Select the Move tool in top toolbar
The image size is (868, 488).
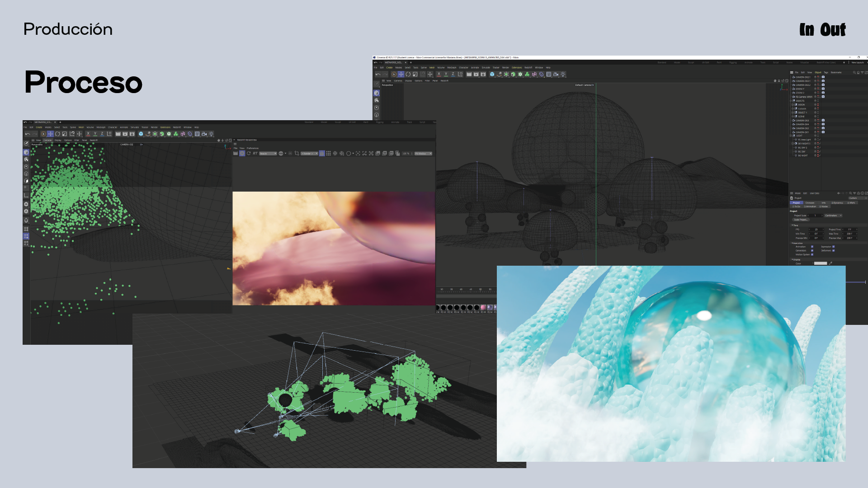pos(401,75)
